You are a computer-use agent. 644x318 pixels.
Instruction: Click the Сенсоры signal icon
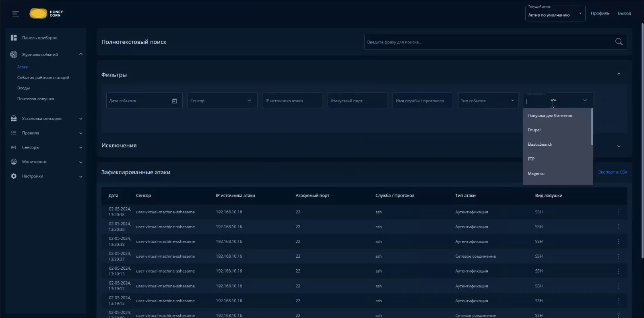(14, 147)
